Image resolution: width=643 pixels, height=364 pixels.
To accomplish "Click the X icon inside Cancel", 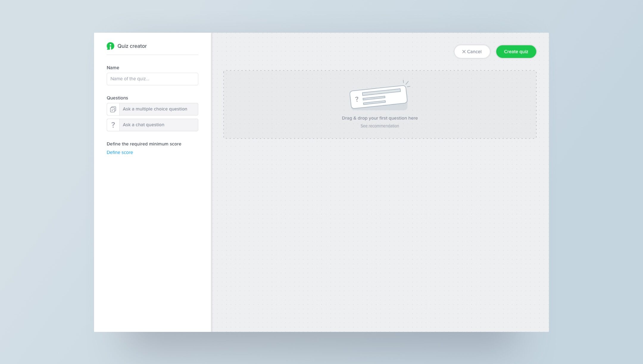I will click(463, 52).
